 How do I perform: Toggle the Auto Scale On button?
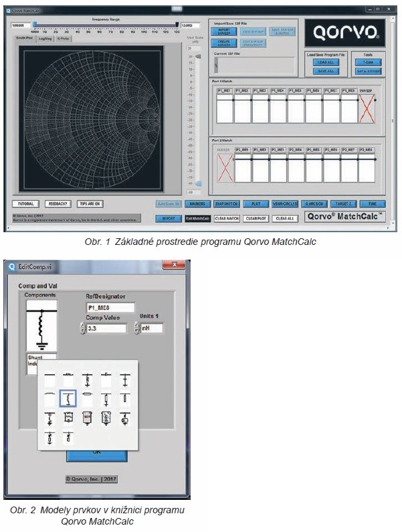[x=169, y=204]
